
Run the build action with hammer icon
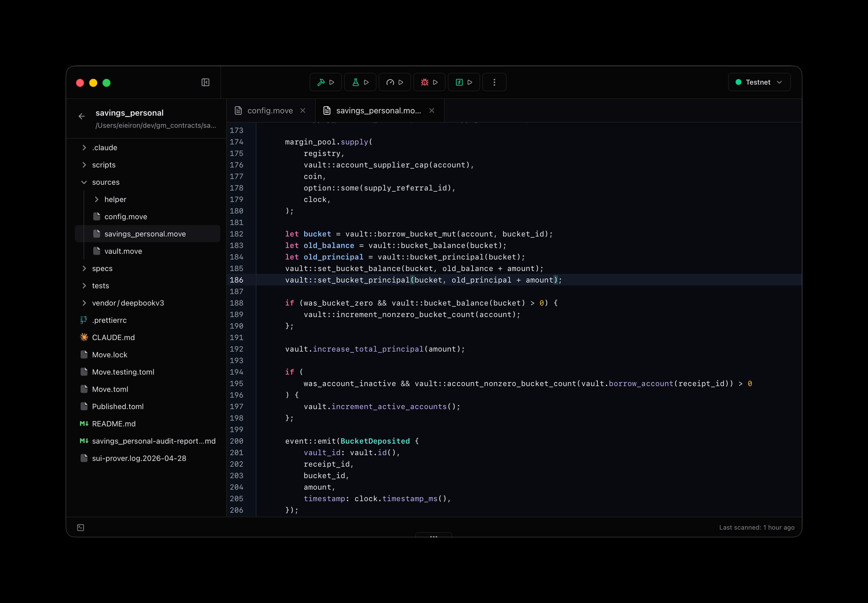tap(325, 82)
